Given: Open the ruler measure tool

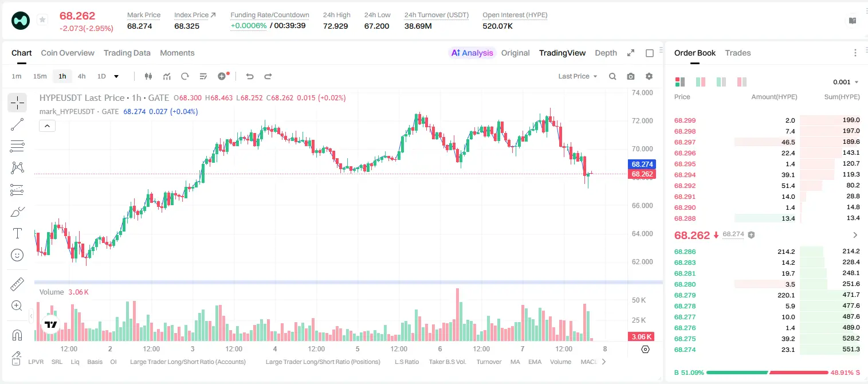Looking at the screenshot, I should (x=17, y=284).
